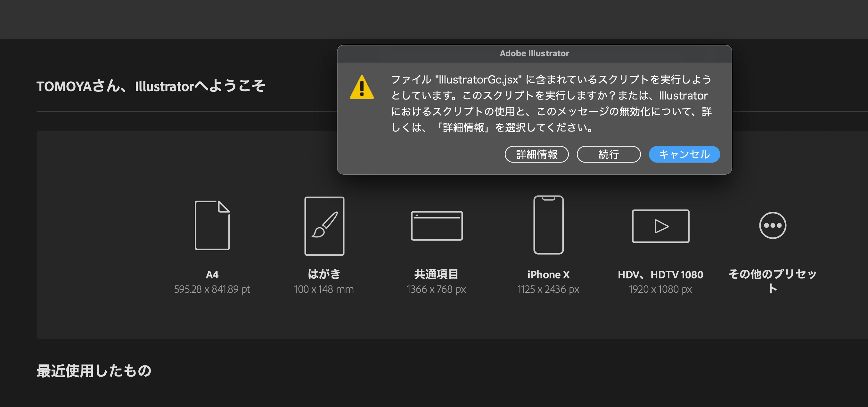This screenshot has height=407, width=868.
Task: Click the blue キャンセル button
Action: pos(684,154)
